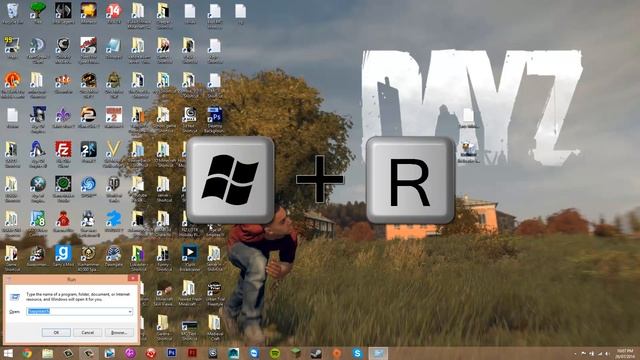
Task: Click Cancel in the Run dialog
Action: click(87, 333)
